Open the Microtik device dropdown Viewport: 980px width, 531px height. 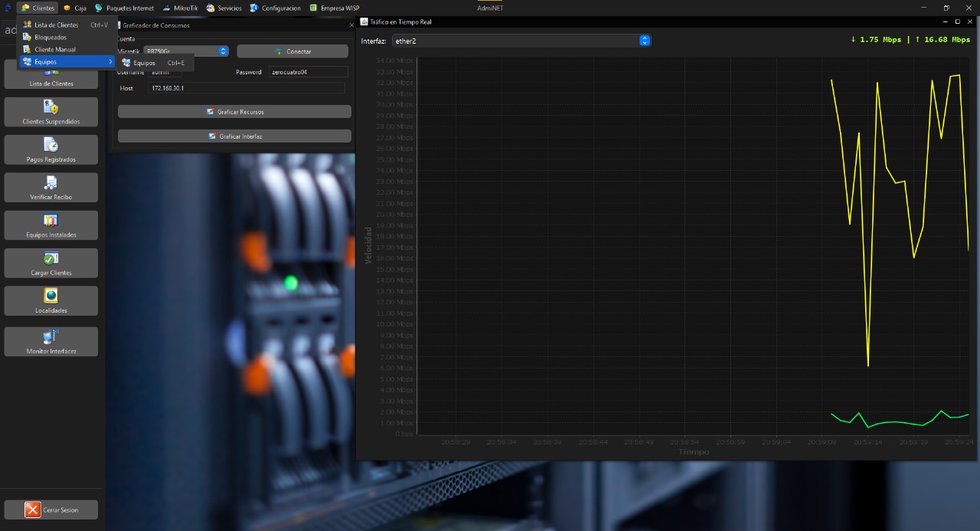[x=187, y=51]
